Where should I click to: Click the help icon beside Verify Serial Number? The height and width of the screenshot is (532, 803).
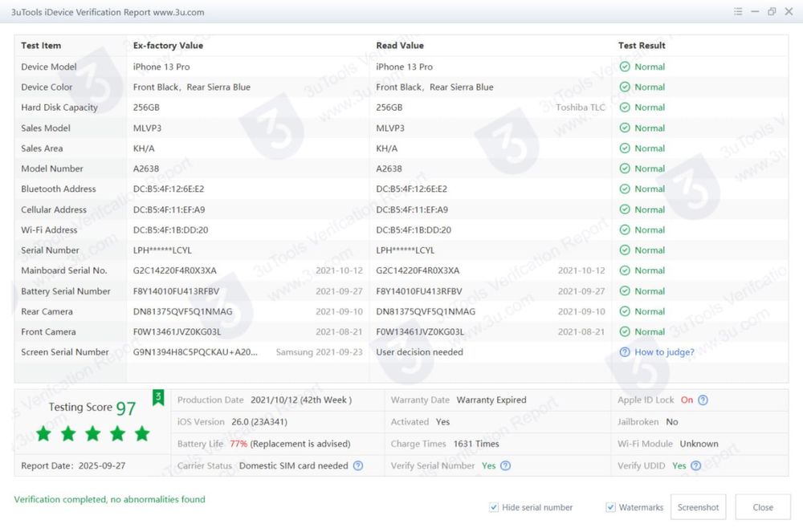click(x=505, y=465)
